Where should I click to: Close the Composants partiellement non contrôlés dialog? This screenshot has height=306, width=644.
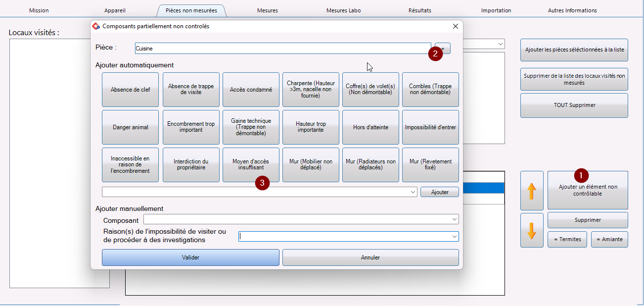(x=456, y=26)
